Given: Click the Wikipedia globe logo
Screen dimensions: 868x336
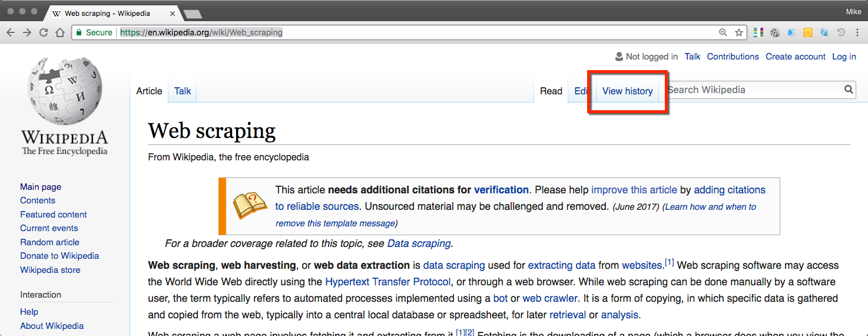Looking at the screenshot, I should 65,90.
